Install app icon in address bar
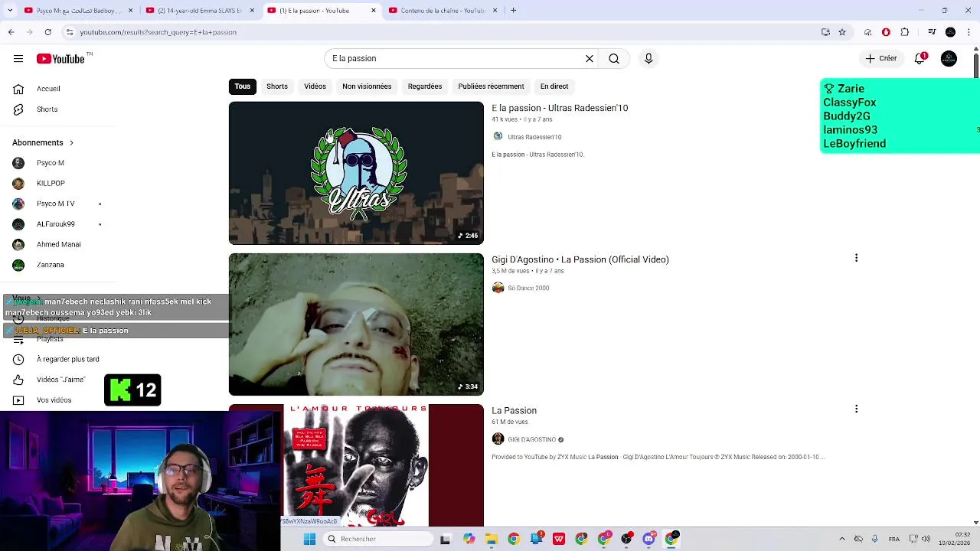 825,32
